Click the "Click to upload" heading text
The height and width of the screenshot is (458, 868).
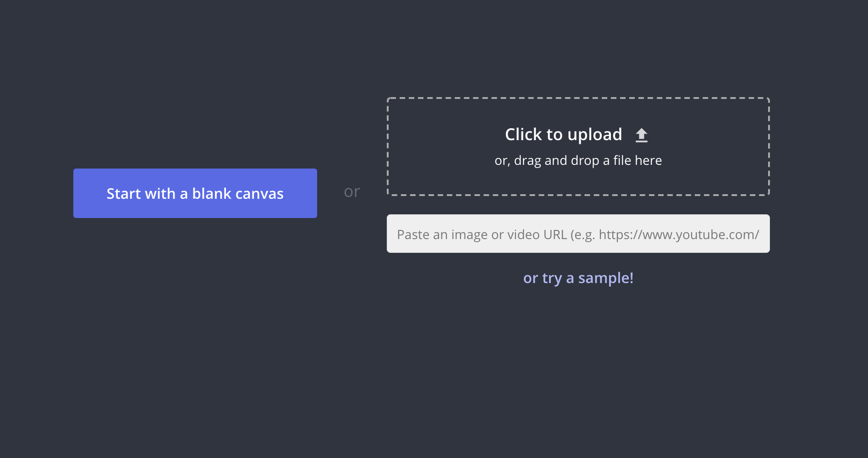point(563,135)
